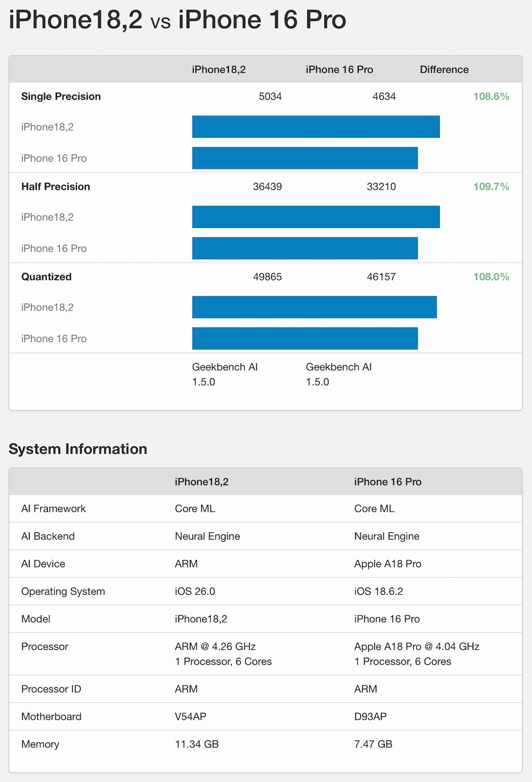The height and width of the screenshot is (782, 532).
Task: Click the Motherboard row label
Action: pos(51,716)
